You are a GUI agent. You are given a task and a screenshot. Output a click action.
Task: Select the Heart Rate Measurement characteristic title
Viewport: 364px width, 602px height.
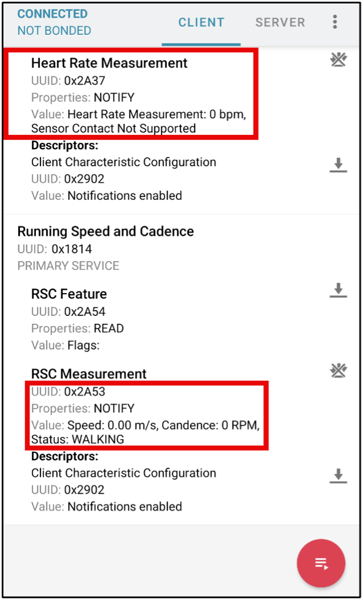[109, 63]
